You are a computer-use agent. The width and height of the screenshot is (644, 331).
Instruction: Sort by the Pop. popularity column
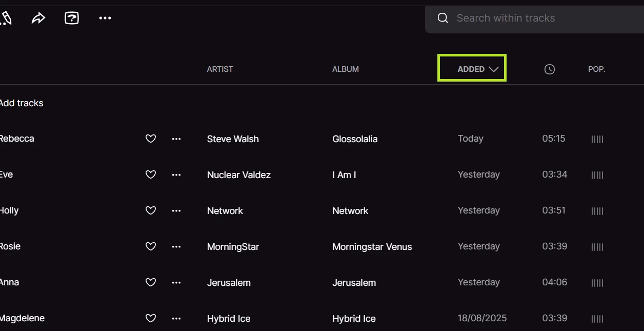tap(597, 69)
